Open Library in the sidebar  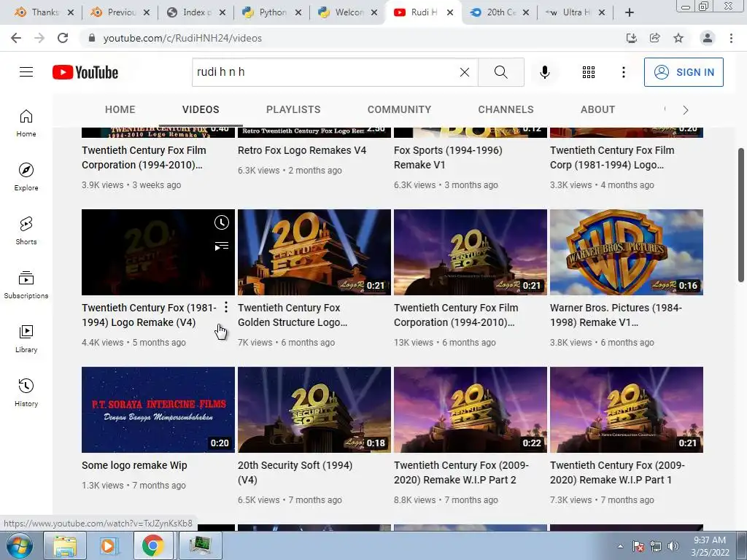[26, 338]
